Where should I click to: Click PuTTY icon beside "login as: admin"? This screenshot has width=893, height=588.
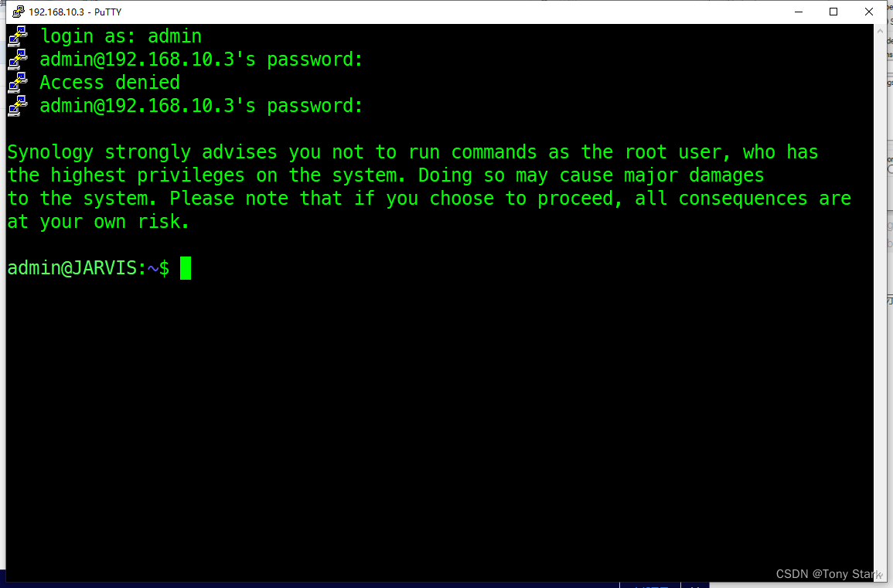tap(18, 36)
